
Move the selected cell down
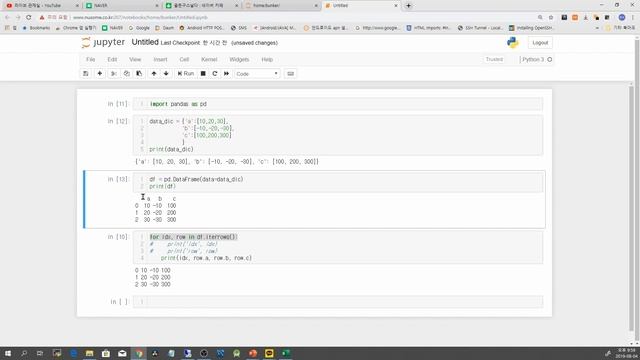pyautogui.click(x=166, y=73)
